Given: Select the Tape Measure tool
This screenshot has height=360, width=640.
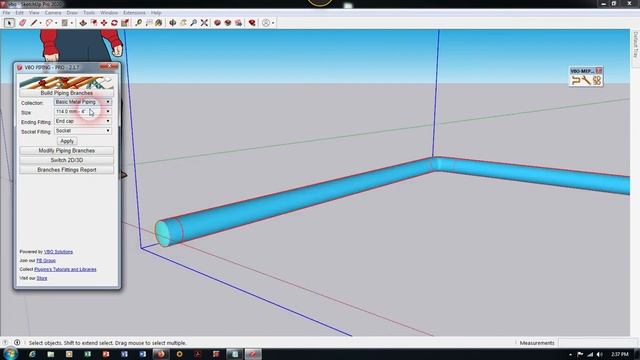Looking at the screenshot, I should click(138, 23).
